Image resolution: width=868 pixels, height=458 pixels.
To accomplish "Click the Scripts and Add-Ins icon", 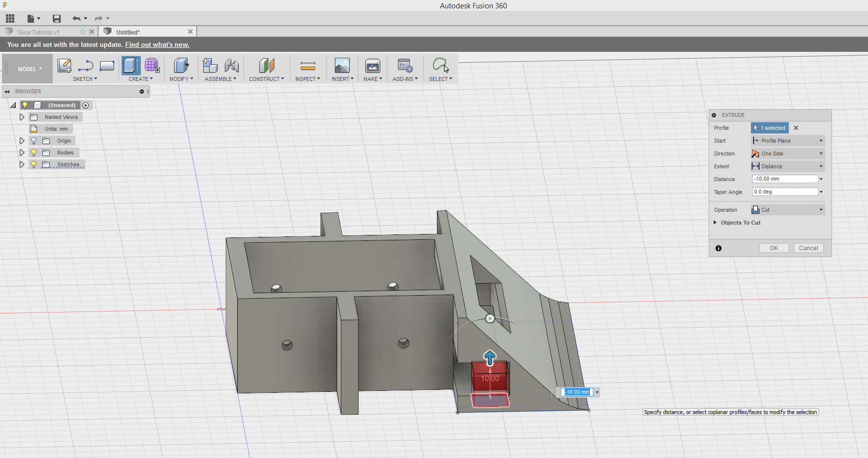I will click(405, 65).
